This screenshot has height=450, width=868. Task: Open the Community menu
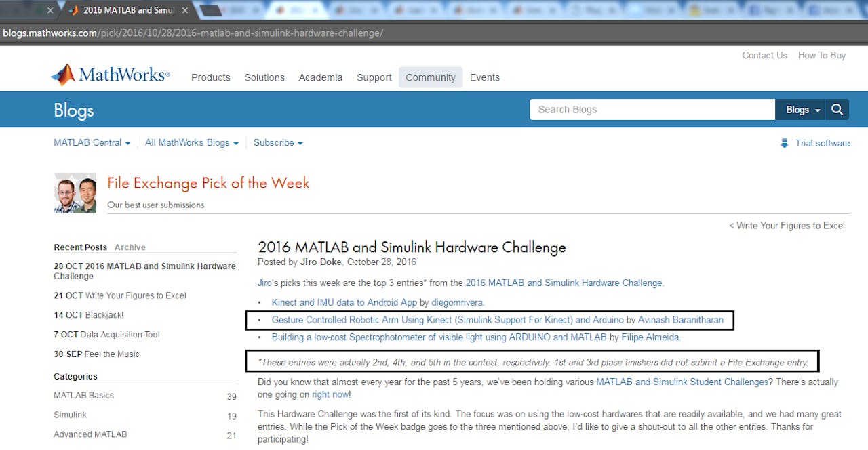pos(431,77)
